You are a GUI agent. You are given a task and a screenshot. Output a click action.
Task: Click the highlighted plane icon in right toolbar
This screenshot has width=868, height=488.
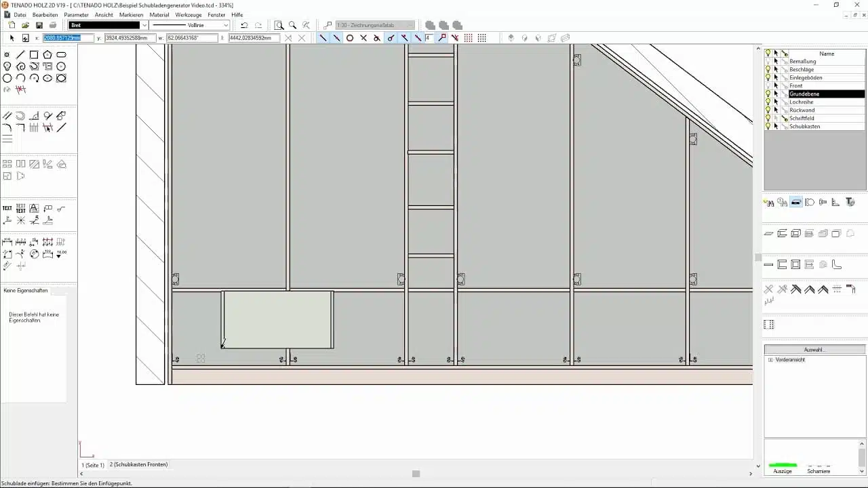pyautogui.click(x=796, y=202)
